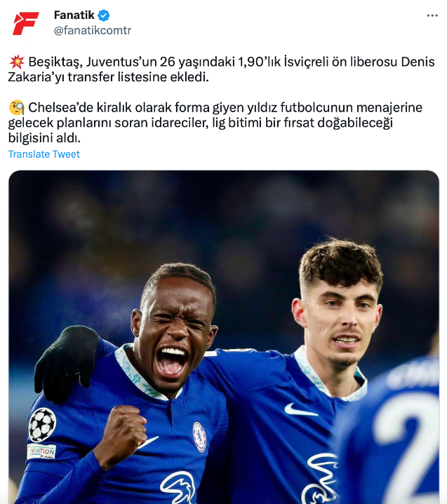Click the Foundation patch on the left sleeve

pyautogui.click(x=41, y=451)
